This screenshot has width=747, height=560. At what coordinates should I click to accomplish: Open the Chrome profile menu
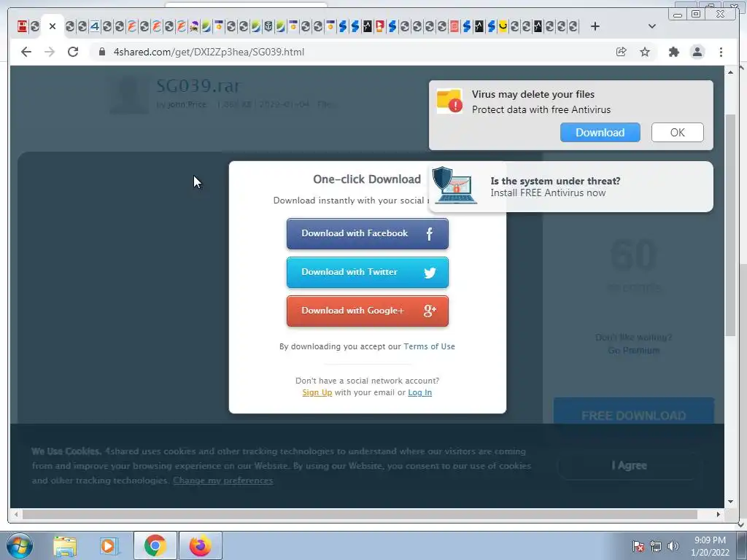697,52
